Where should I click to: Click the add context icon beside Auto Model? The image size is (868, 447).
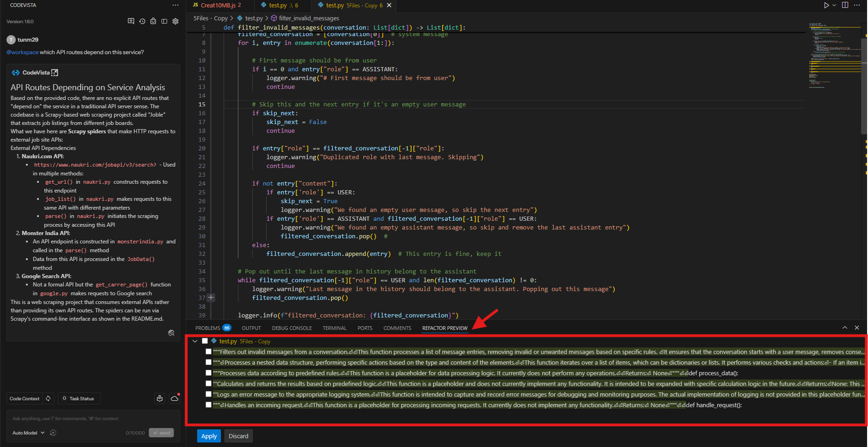53,433
